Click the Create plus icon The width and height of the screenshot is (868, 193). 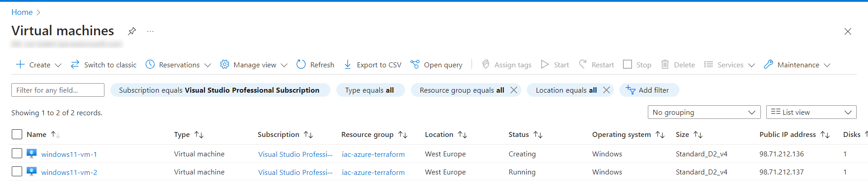pyautogui.click(x=20, y=64)
